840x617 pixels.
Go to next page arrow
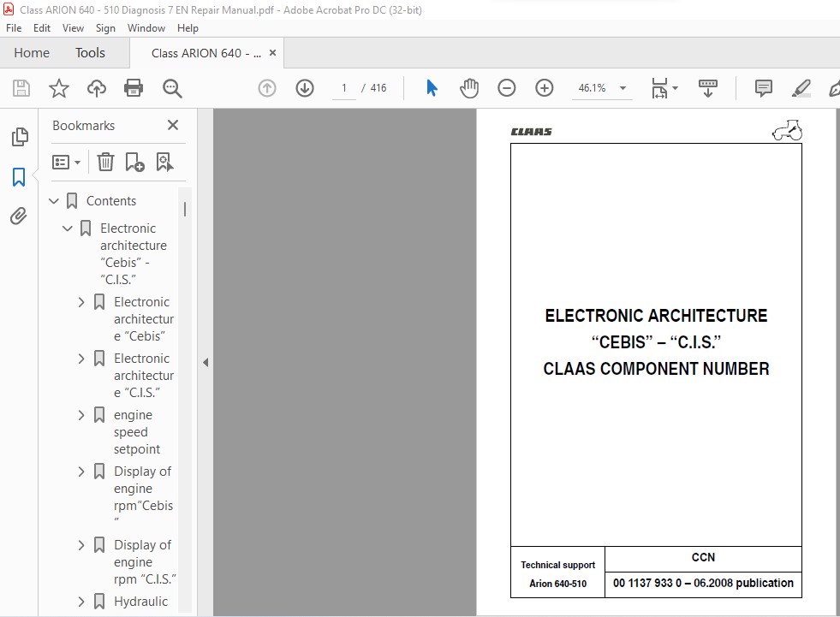tap(305, 88)
